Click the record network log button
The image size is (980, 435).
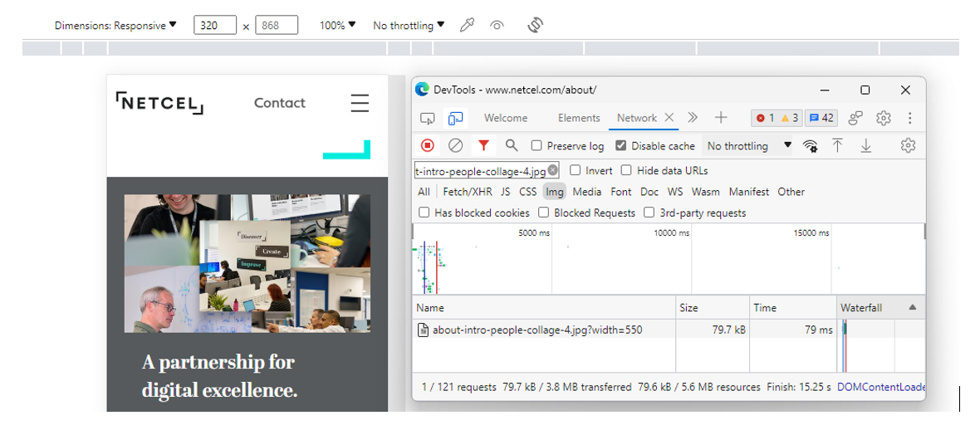coord(427,145)
